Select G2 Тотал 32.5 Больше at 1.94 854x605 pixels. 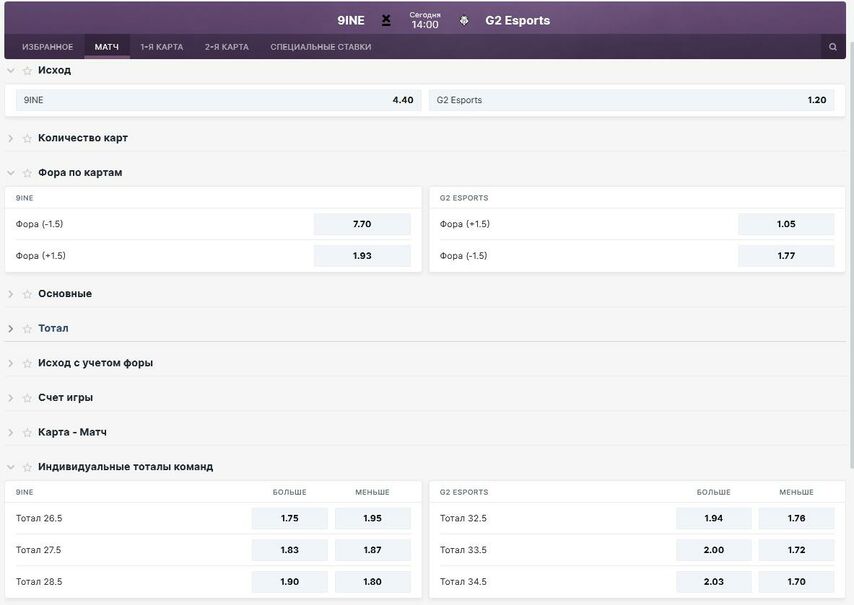tap(713, 518)
